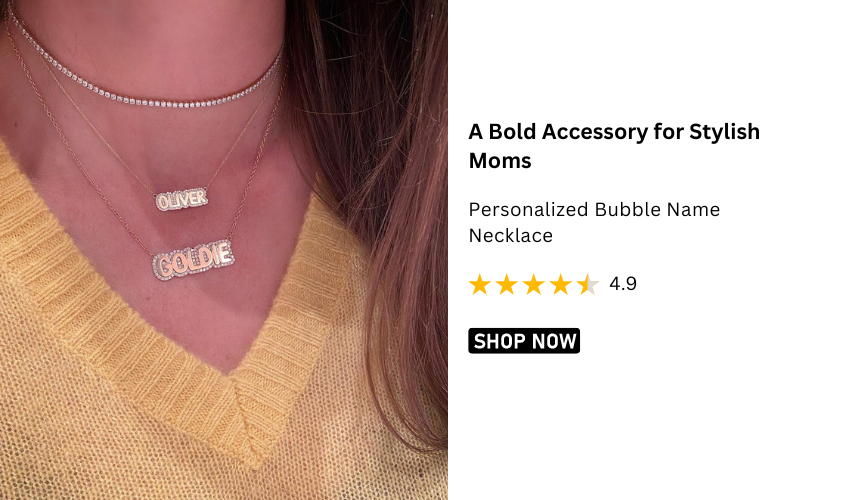
Task: Select the fourth gold rating star
Action: pos(561,284)
